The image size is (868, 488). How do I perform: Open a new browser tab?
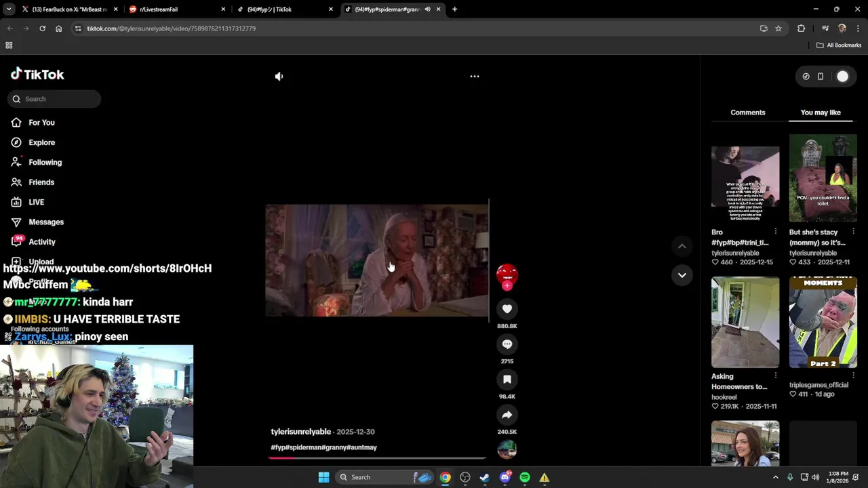[454, 9]
